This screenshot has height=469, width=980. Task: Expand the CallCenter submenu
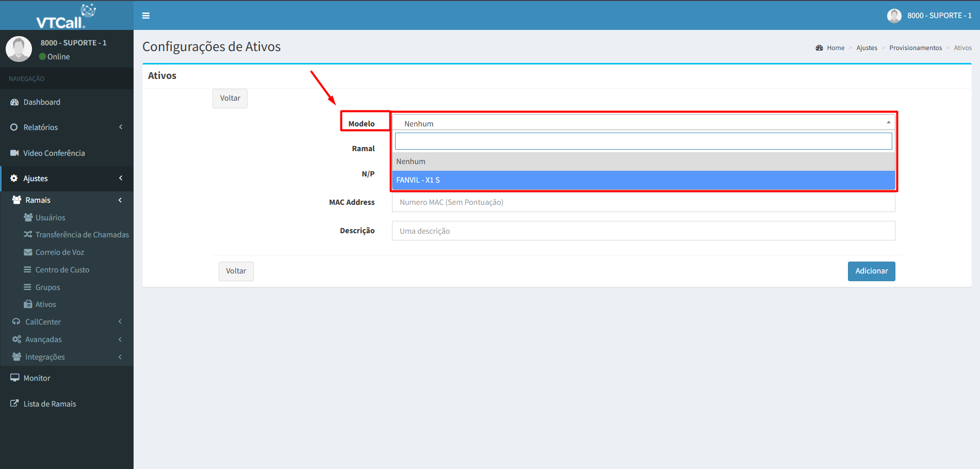[43, 322]
